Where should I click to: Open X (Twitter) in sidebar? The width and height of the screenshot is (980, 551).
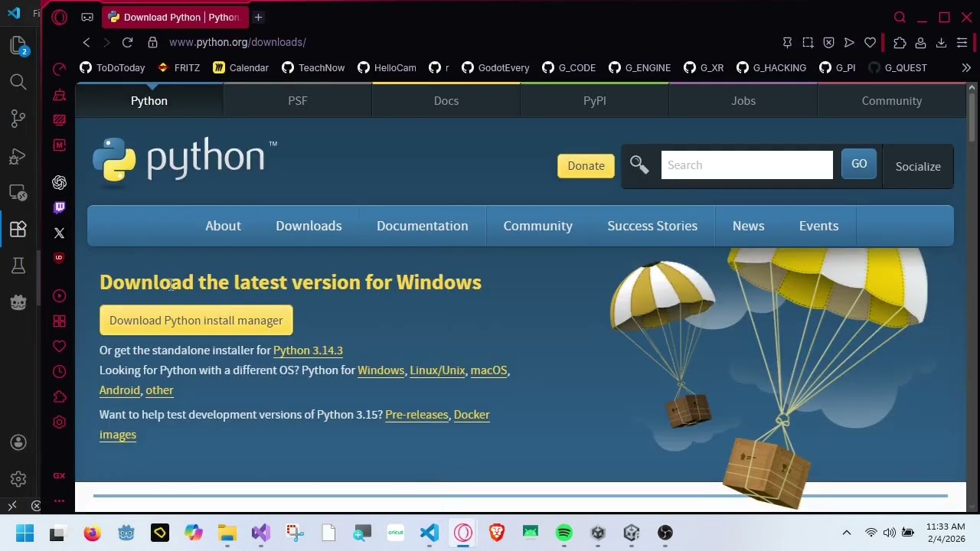59,233
